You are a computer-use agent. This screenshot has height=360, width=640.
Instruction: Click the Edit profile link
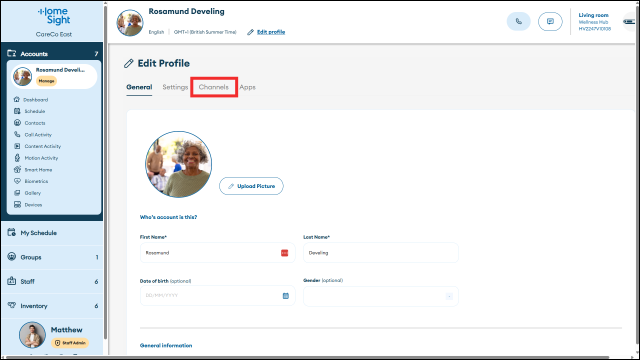pyautogui.click(x=271, y=32)
